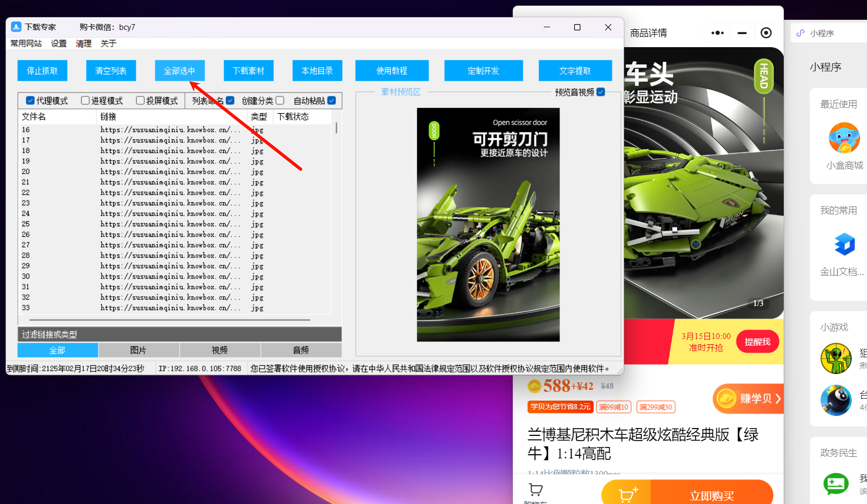
Task: Select file row 20 in the list
Action: [x=175, y=171]
